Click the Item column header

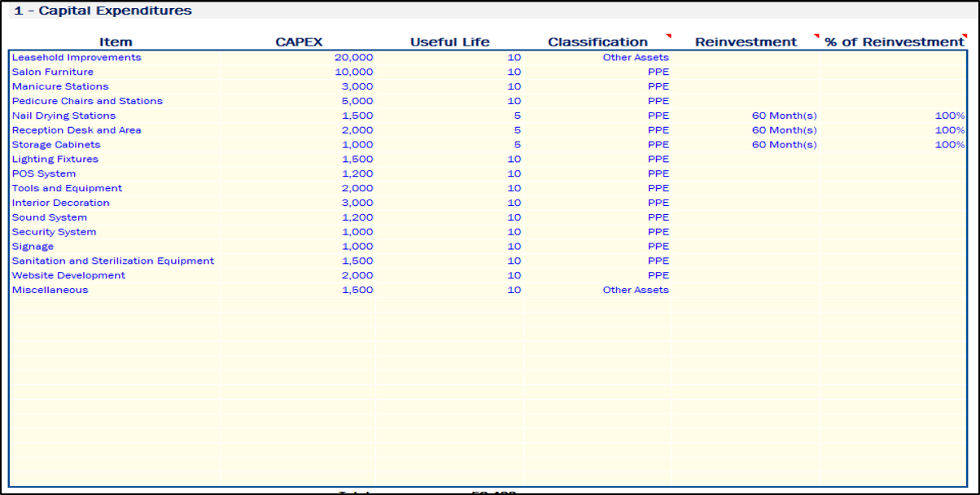coord(116,42)
